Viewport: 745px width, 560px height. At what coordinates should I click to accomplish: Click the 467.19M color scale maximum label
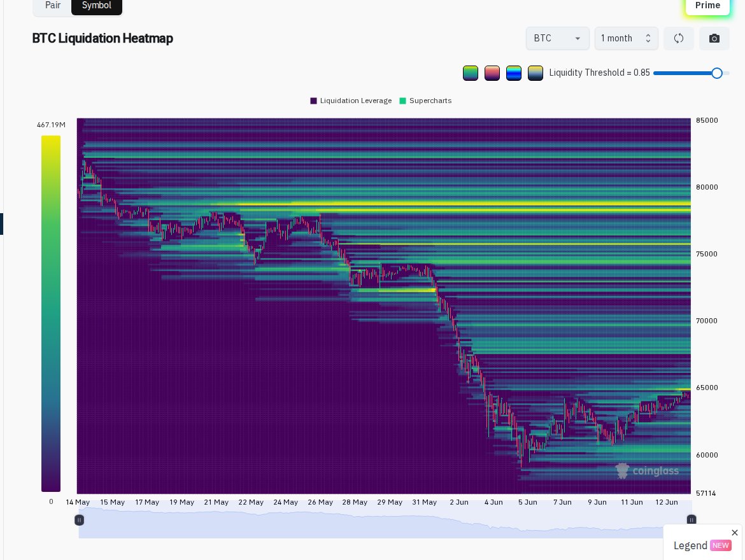[x=51, y=125]
